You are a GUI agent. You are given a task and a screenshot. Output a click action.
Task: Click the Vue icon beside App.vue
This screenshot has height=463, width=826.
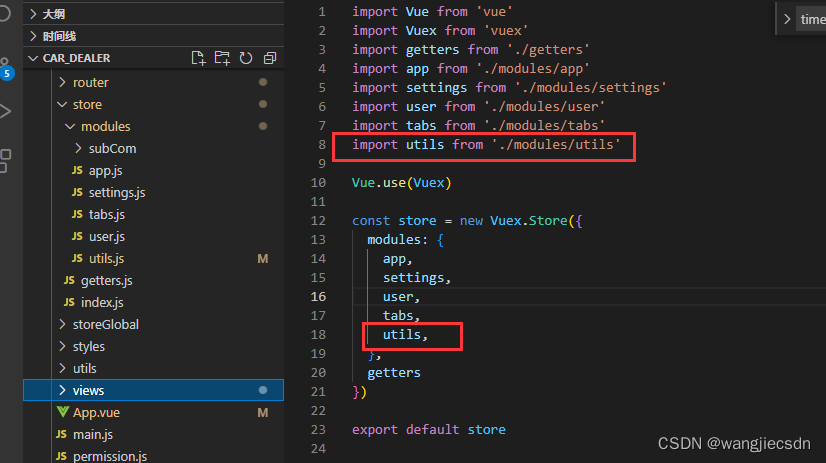[x=63, y=412]
